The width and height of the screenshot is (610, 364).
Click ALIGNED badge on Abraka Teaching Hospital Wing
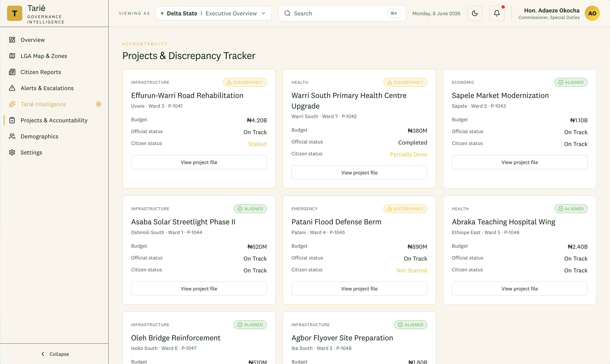point(571,209)
